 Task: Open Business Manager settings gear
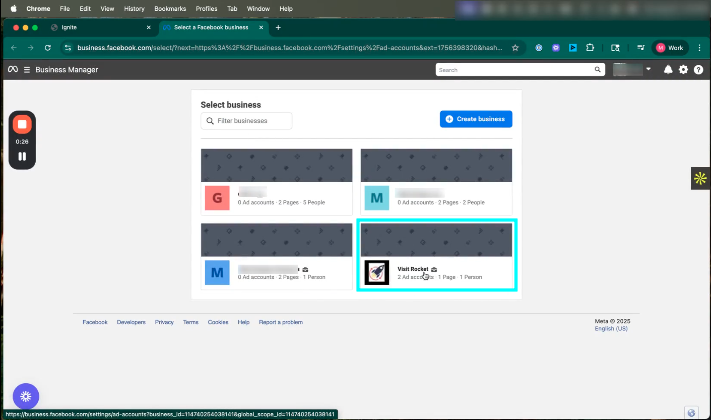click(684, 70)
